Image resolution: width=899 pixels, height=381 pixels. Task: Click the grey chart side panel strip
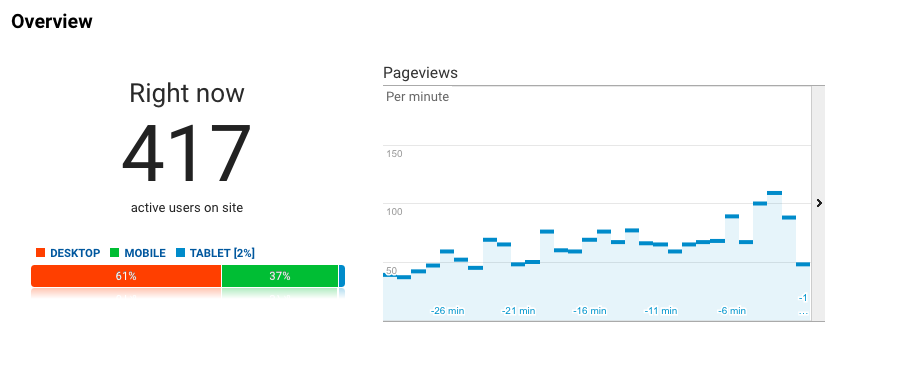818,203
